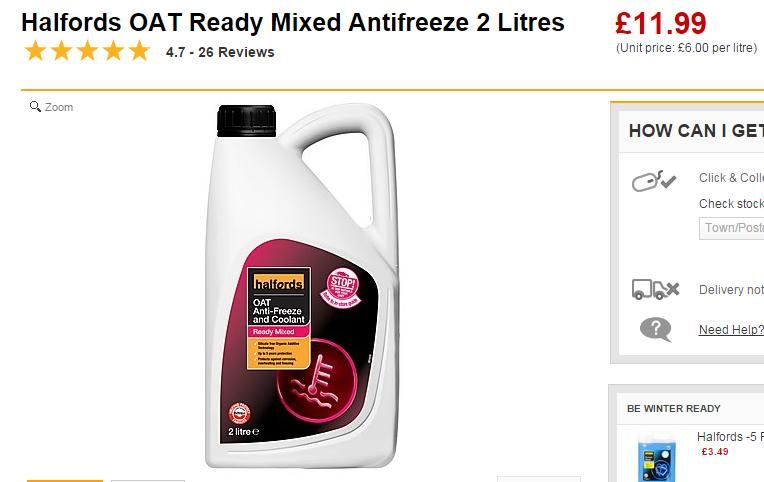Open the Need Help? link
764x482 pixels.
point(731,330)
